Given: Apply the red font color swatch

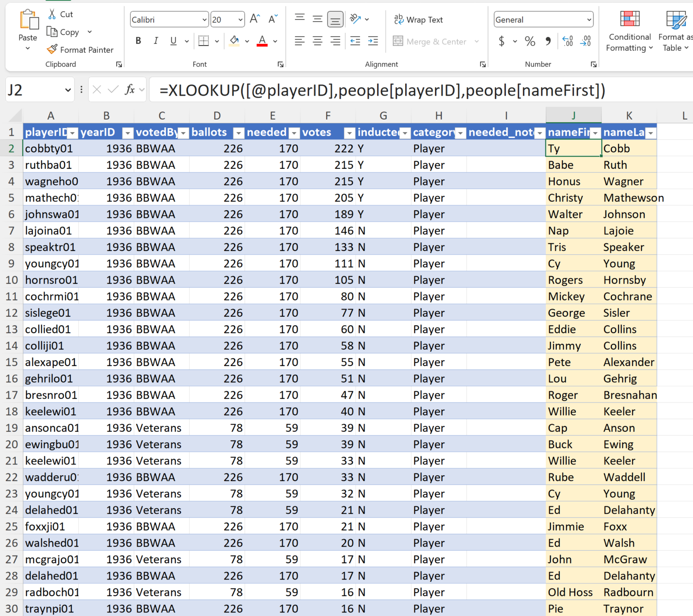Looking at the screenshot, I should tap(262, 41).
